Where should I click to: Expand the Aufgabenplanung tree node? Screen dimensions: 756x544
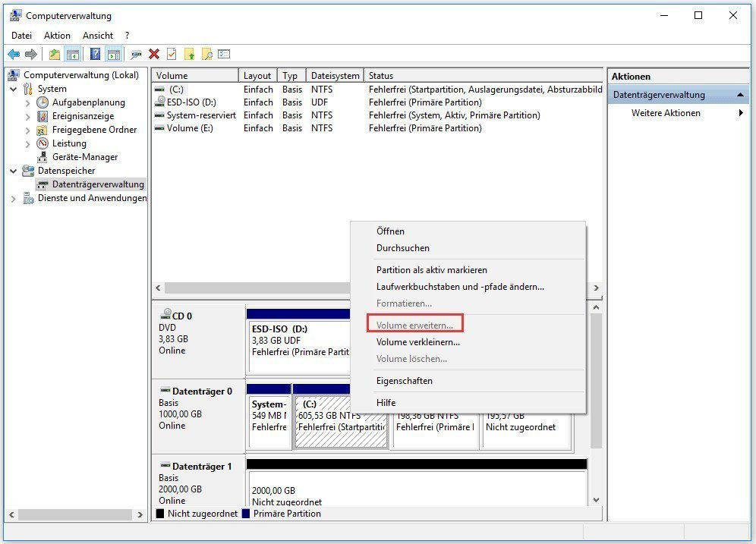(x=28, y=102)
